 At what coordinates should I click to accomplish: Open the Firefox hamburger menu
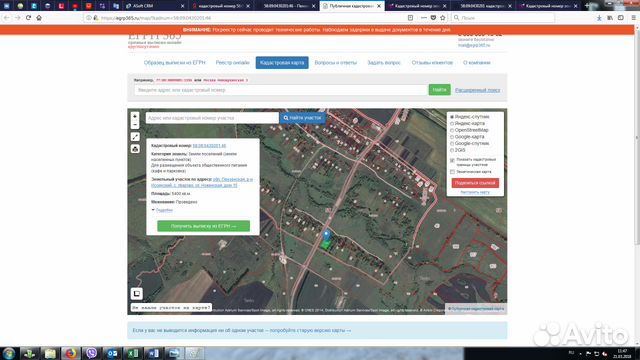[x=633, y=18]
